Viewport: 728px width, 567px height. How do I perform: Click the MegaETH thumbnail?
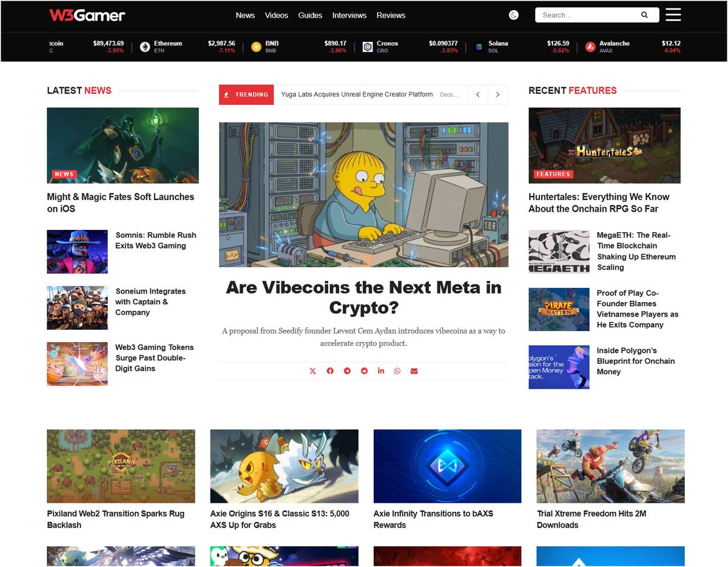coord(559,252)
